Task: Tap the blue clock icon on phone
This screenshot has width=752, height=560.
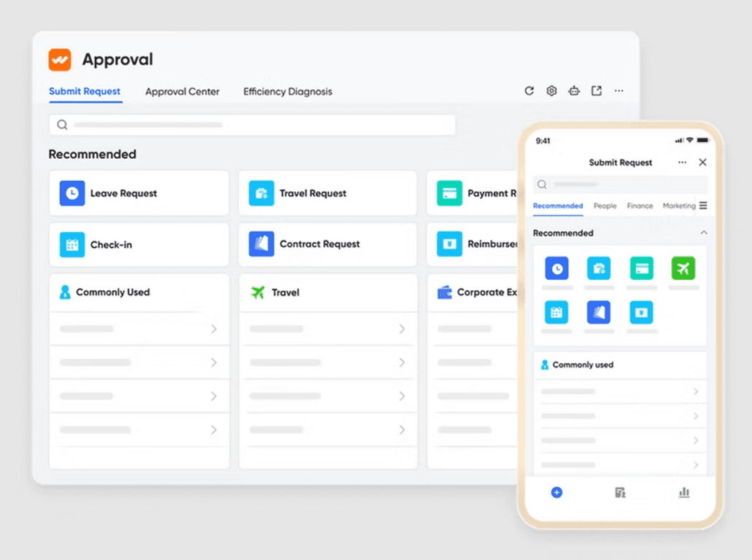Action: pyautogui.click(x=557, y=268)
